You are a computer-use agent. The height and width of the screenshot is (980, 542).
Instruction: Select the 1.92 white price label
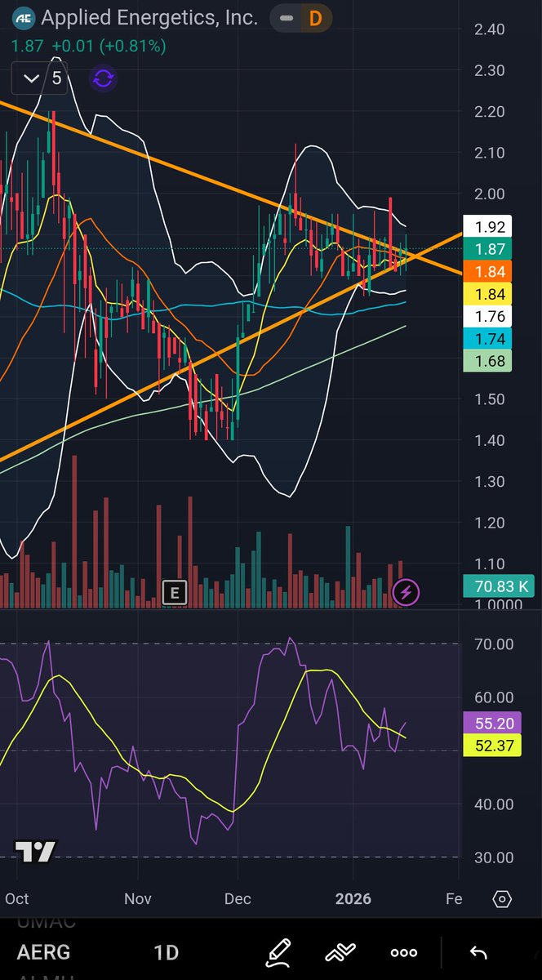click(x=487, y=227)
